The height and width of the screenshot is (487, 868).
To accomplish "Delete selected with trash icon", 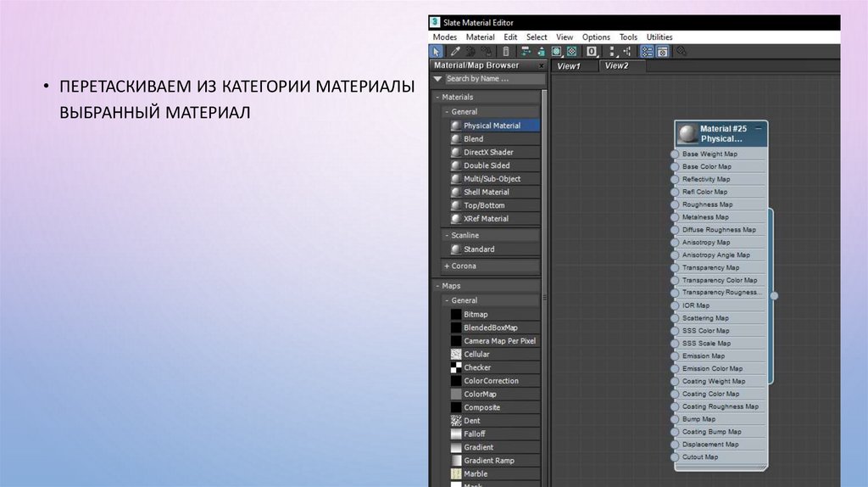I will pyautogui.click(x=505, y=52).
